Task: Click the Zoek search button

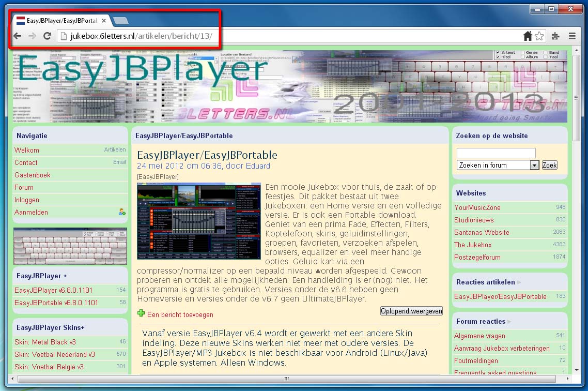Action: tap(549, 165)
